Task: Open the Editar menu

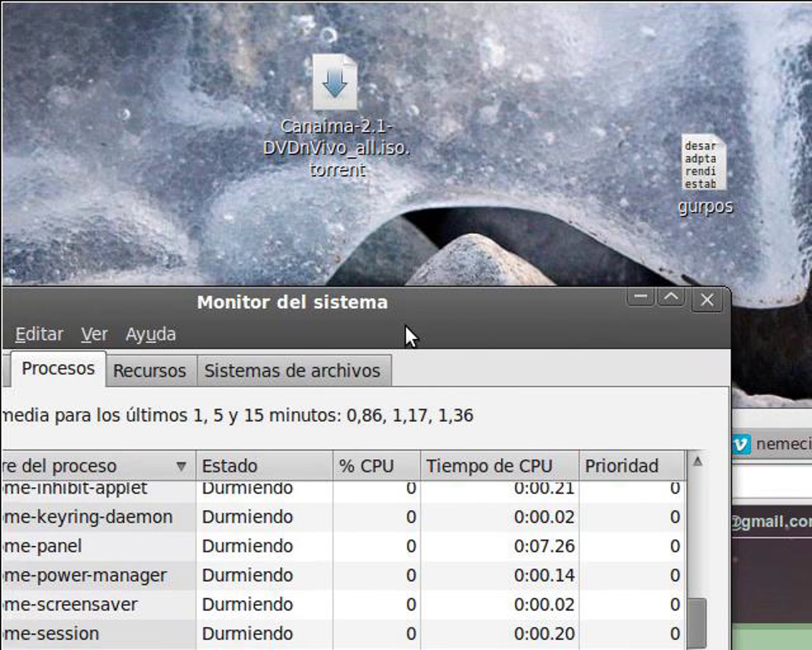Action: click(x=39, y=334)
